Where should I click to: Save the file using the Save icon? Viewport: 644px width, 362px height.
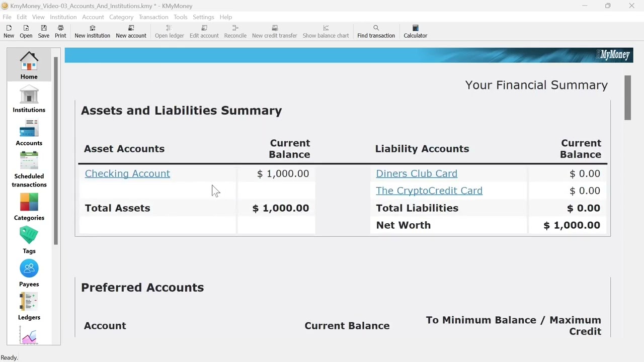[x=44, y=31]
